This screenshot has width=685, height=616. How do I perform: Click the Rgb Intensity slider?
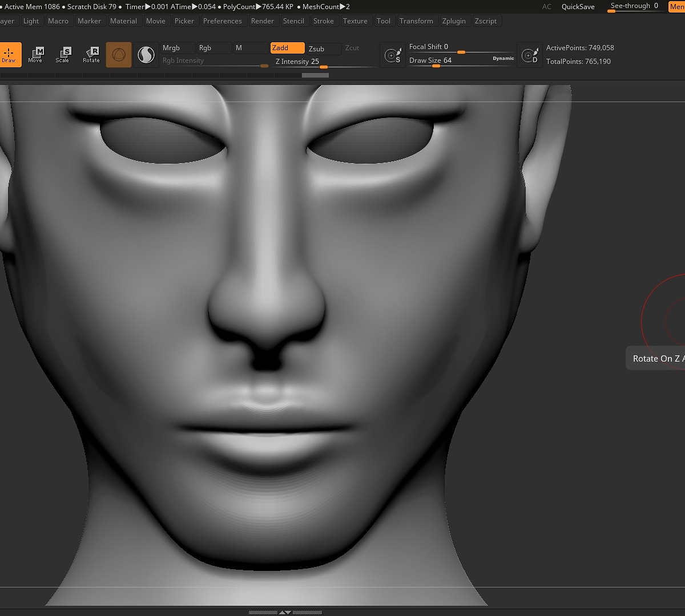pos(215,61)
